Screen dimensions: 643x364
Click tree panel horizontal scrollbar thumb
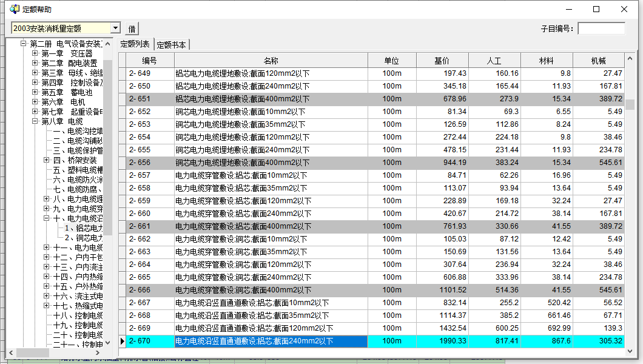(x=32, y=352)
